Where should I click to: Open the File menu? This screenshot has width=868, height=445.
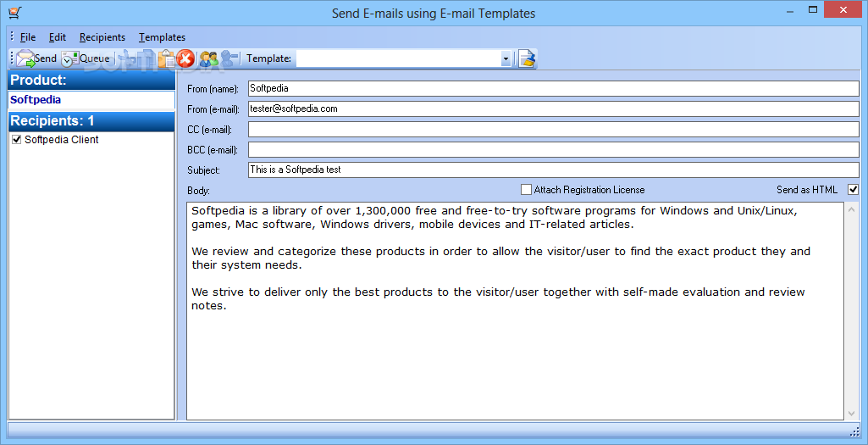(28, 37)
